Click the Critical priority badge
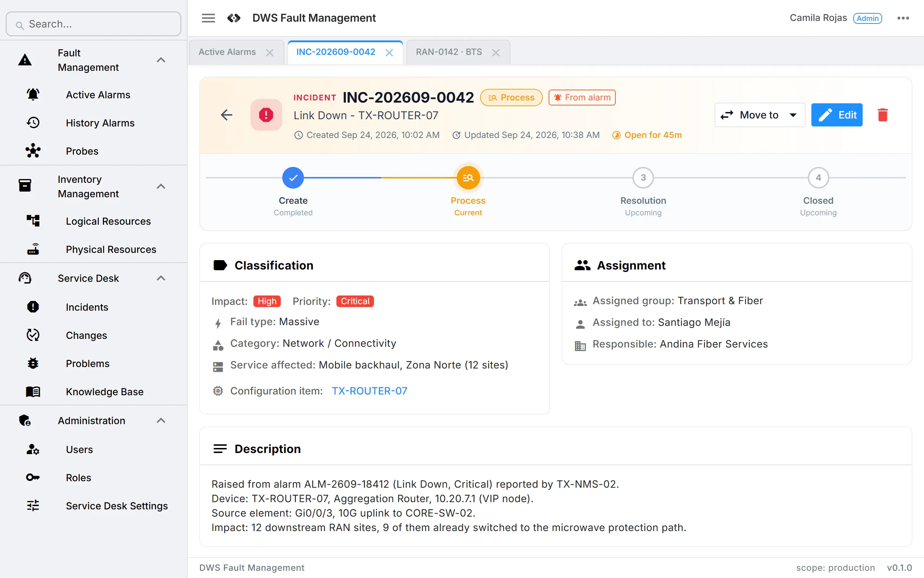 (x=355, y=301)
